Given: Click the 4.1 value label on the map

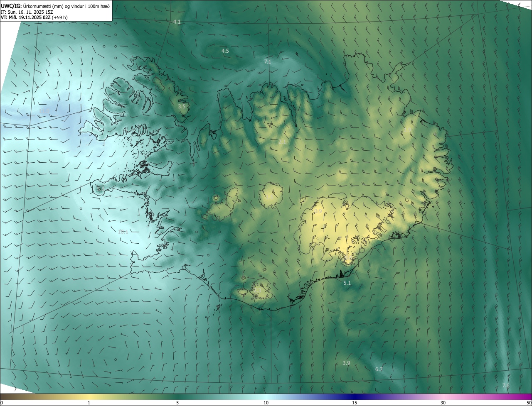Looking at the screenshot, I should click(177, 22).
